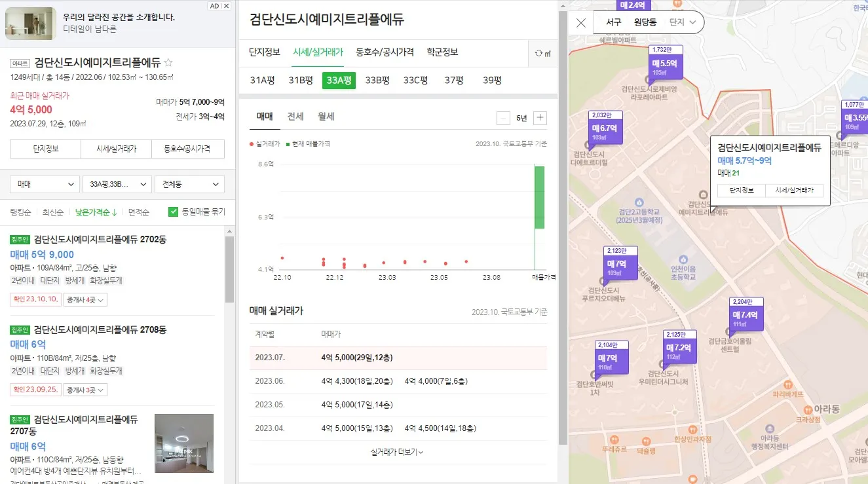The width and height of the screenshot is (868, 484).
Task: Open the 전체동 building dropdown
Action: 189,185
